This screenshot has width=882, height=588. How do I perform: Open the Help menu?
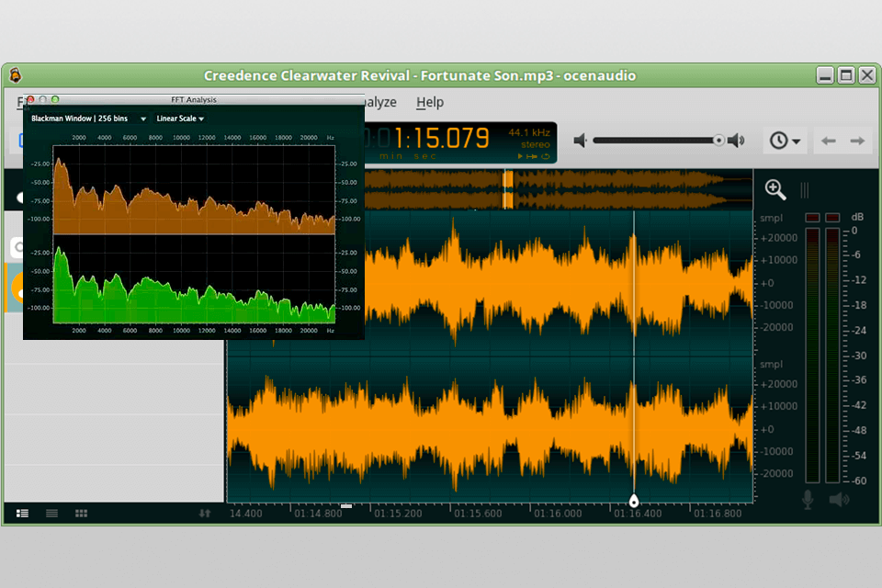[x=430, y=102]
